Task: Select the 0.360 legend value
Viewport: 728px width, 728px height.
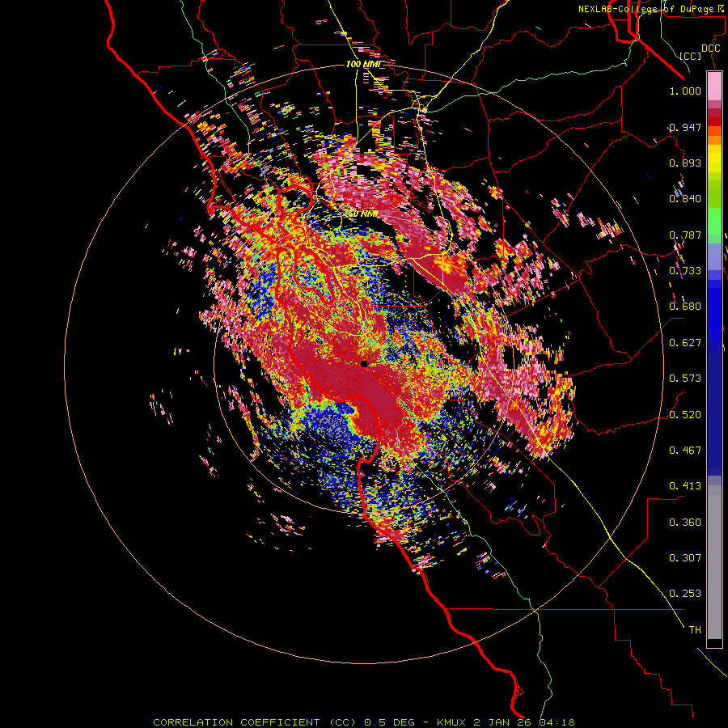Action: pos(685,523)
